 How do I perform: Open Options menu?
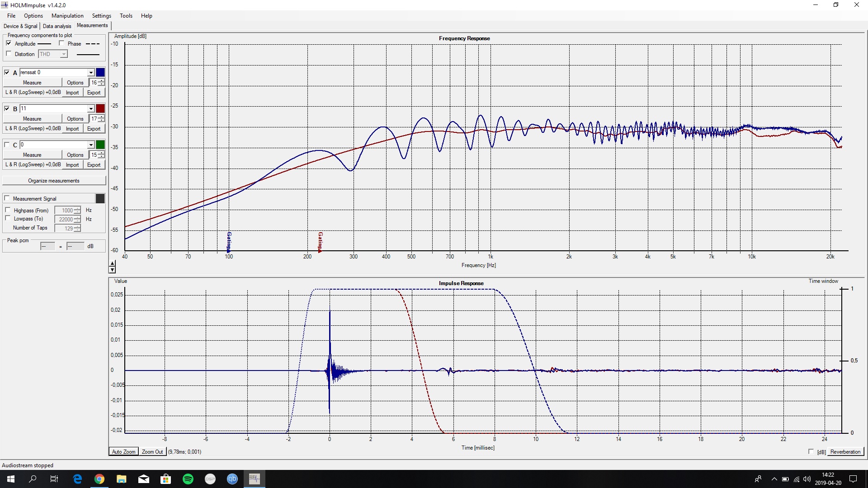33,15
